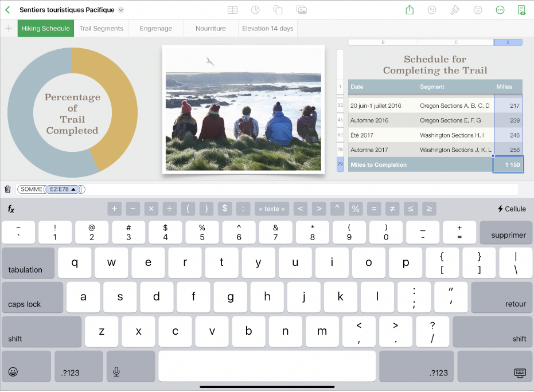The width and height of the screenshot is (534, 392).
Task: Tap the retour key
Action: (501, 297)
